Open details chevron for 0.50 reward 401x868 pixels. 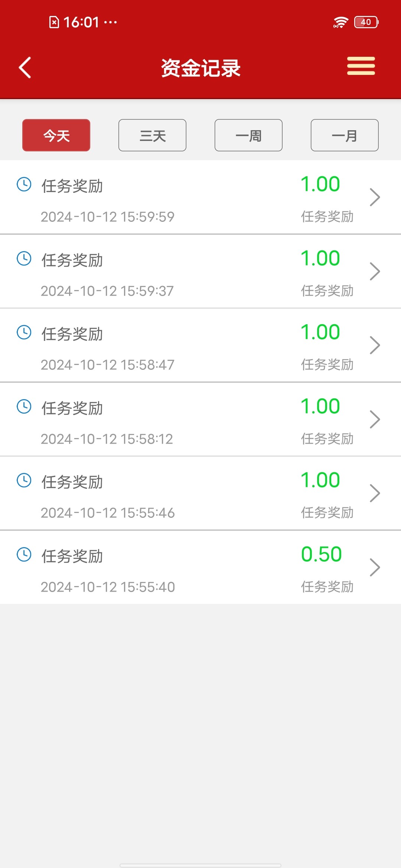coord(375,568)
